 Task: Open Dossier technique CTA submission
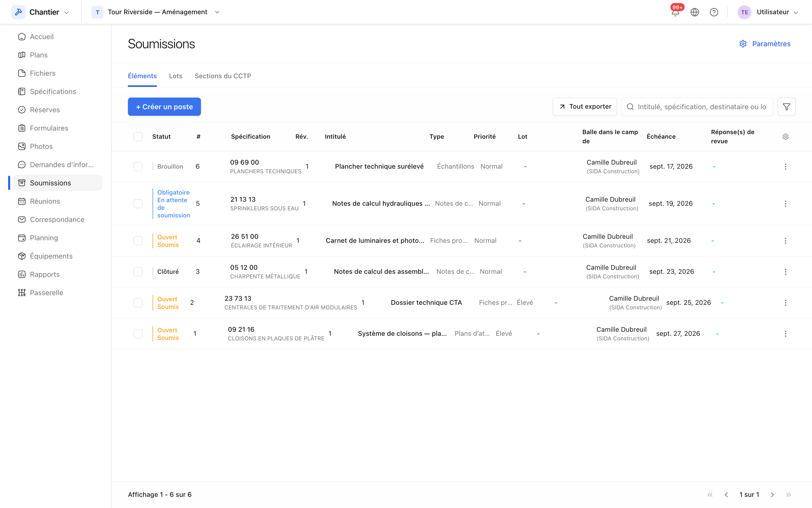(426, 303)
